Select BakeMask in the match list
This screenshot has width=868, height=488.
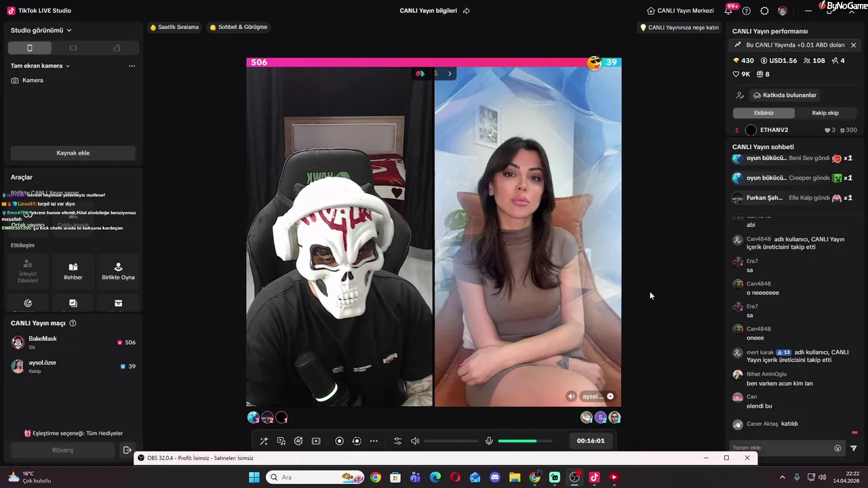coord(73,342)
